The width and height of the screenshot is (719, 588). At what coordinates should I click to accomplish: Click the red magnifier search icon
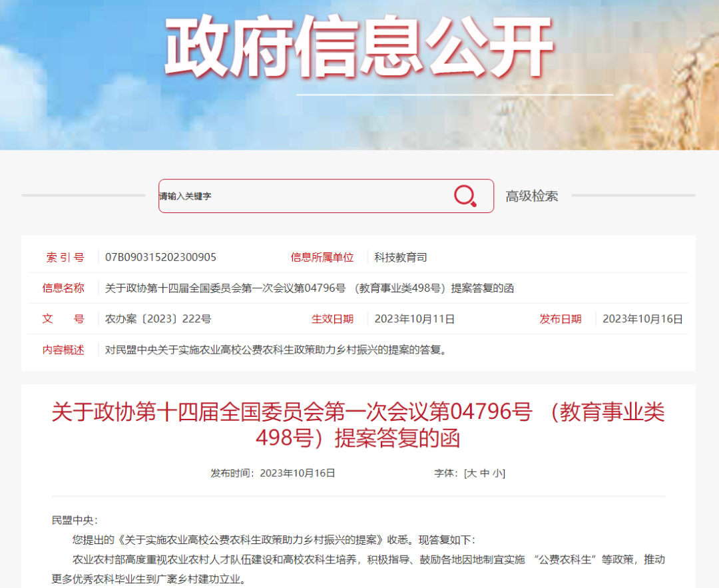(465, 196)
